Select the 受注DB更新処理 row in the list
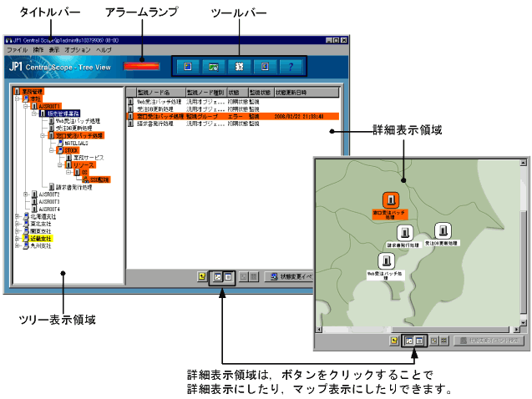The height and width of the screenshot is (399, 532). (233, 109)
